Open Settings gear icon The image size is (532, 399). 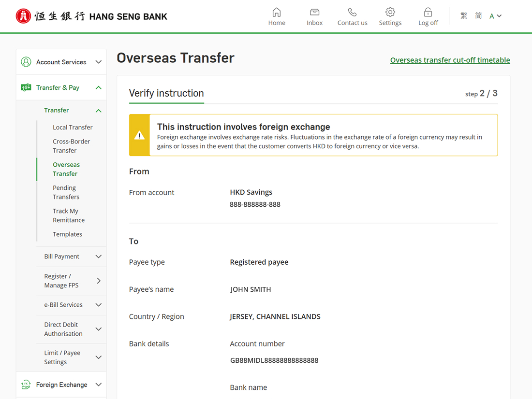[390, 12]
